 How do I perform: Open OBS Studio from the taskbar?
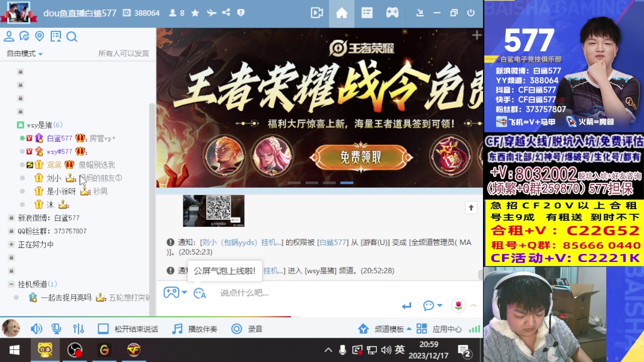tap(75, 350)
